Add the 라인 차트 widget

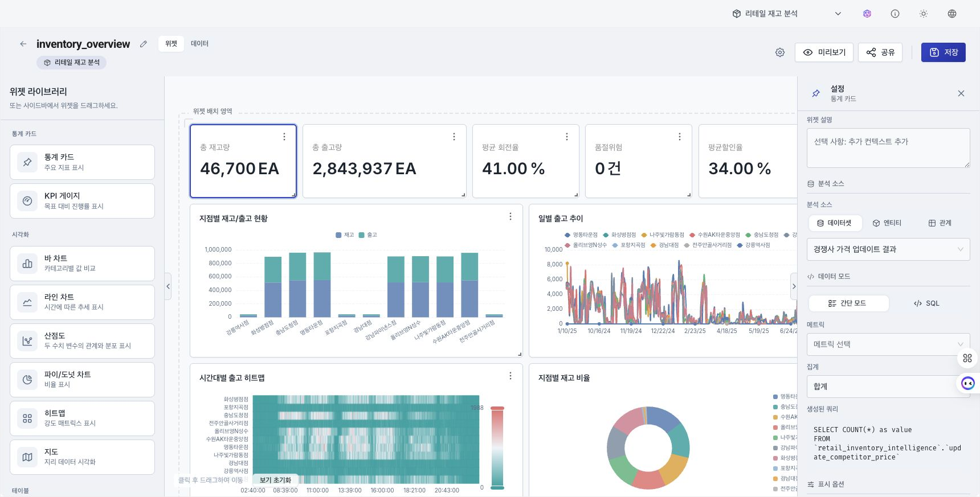pos(82,302)
